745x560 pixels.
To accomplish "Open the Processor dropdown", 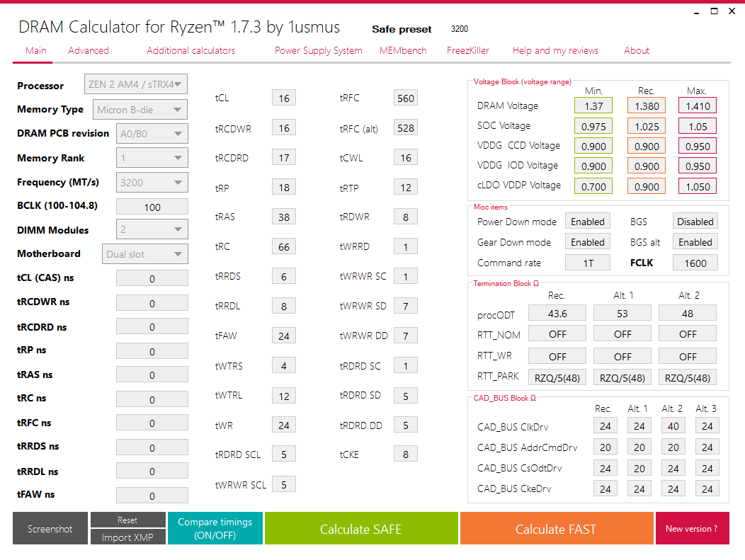I will [x=135, y=84].
